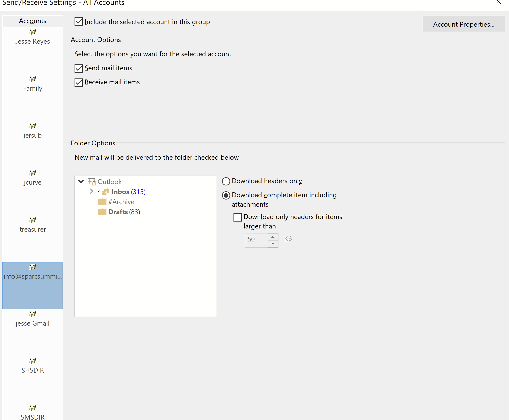Toggle the Receive mail items checkbox
The image size is (509, 420).
coord(79,82)
